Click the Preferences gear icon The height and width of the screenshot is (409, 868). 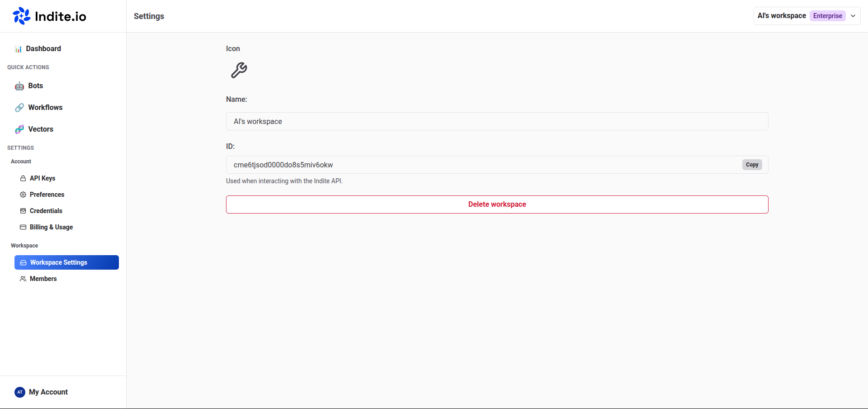(23, 195)
